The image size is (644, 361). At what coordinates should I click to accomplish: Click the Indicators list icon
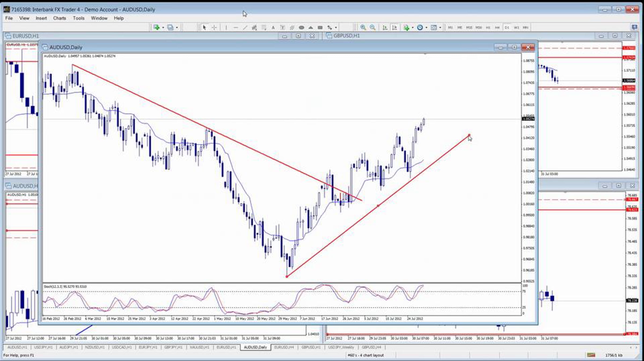click(x=406, y=27)
